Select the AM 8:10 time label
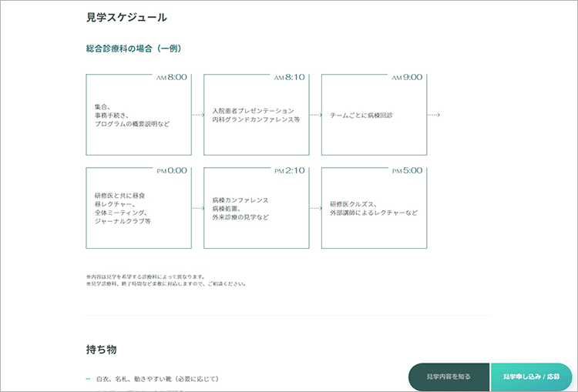 [x=289, y=77]
